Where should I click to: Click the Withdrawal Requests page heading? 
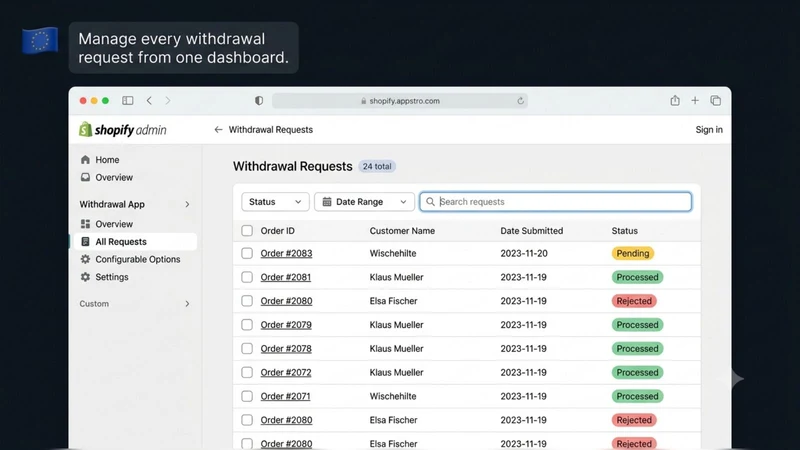[293, 166]
